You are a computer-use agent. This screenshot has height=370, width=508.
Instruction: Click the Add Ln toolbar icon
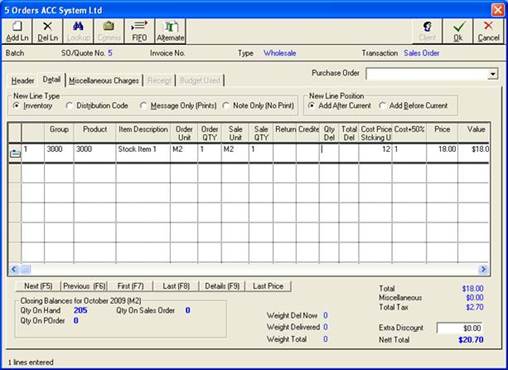coord(17,31)
